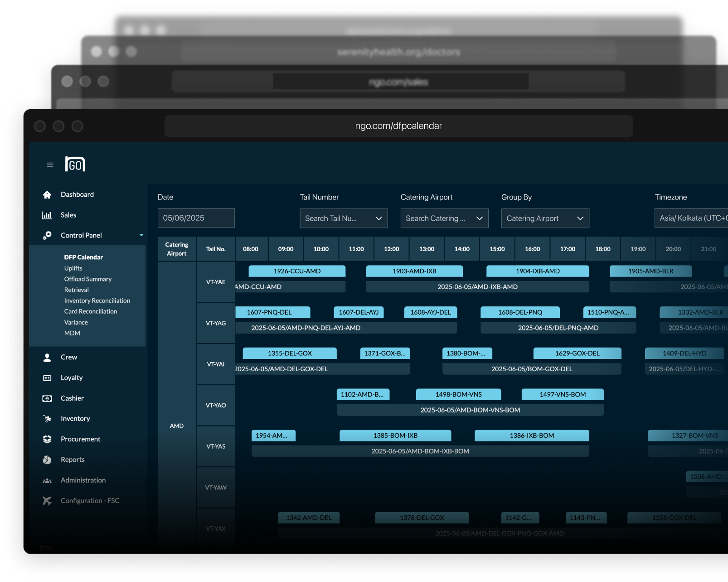Screen dimensions: 728x582
Task: Click the Control Panel gear icon
Action: coord(47,235)
